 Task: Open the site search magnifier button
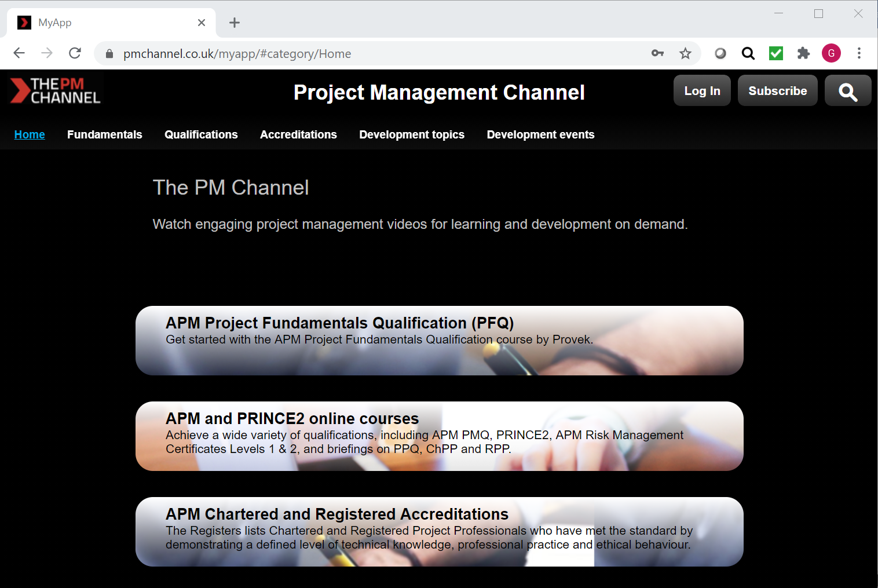coord(848,91)
